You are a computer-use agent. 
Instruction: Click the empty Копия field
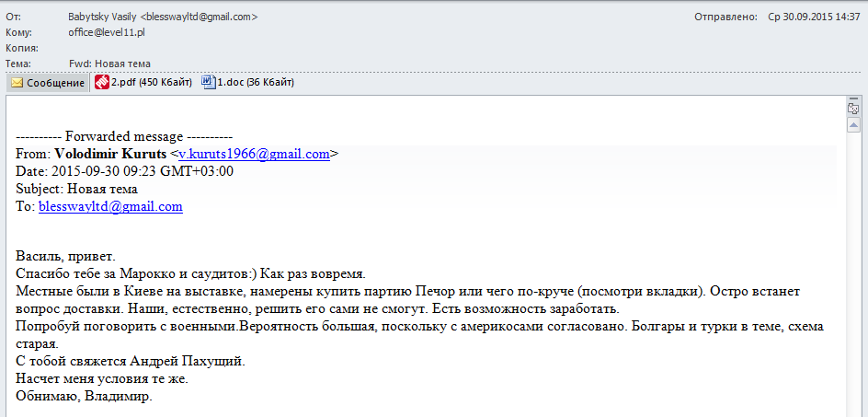276,48
